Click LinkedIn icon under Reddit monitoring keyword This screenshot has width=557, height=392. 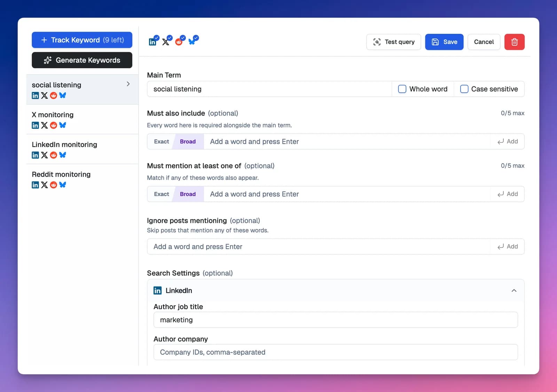[x=35, y=185]
